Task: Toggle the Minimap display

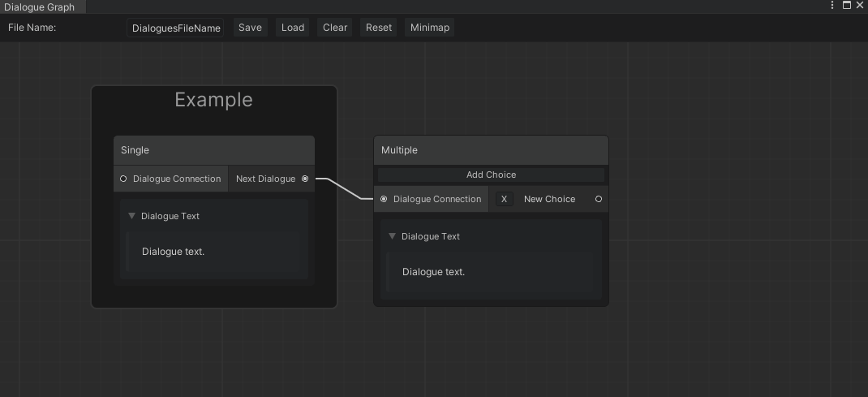Action: [429, 28]
